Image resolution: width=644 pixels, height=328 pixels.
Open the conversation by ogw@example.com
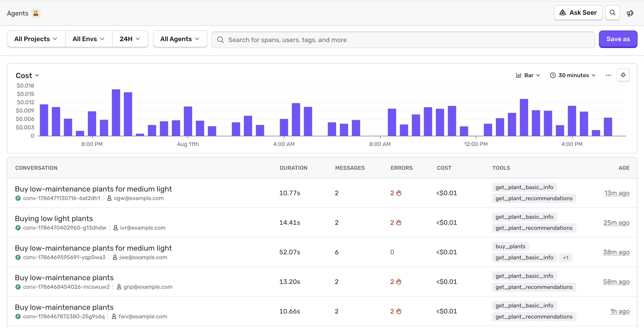pyautogui.click(x=93, y=189)
